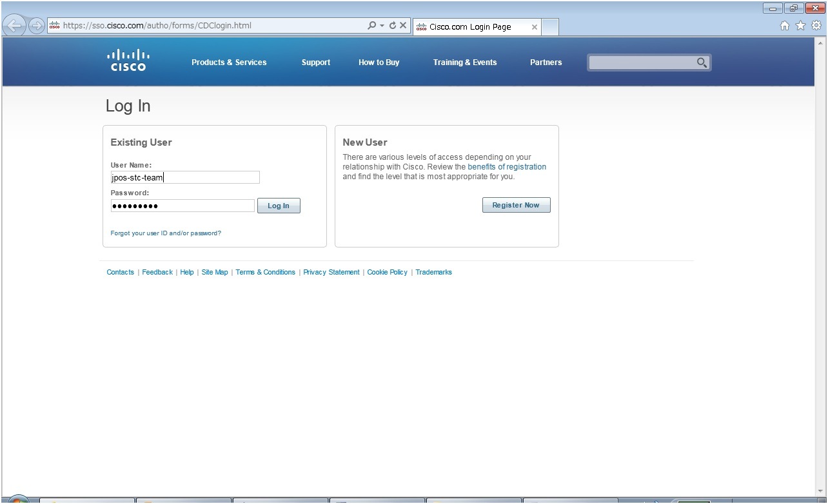Click the Stop loading X in address bar
Viewport: 828px width, 504px height.
pos(403,26)
